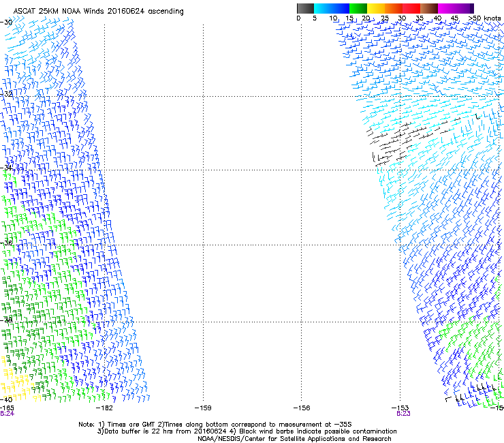Click the yellow 20–25 knots color band
Image resolution: width=504 pixels, height=443 pixels.
coord(376,8)
